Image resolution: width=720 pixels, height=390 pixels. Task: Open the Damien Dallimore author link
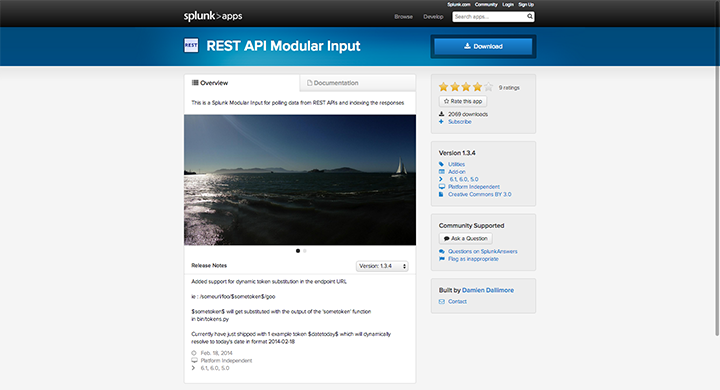click(x=488, y=290)
